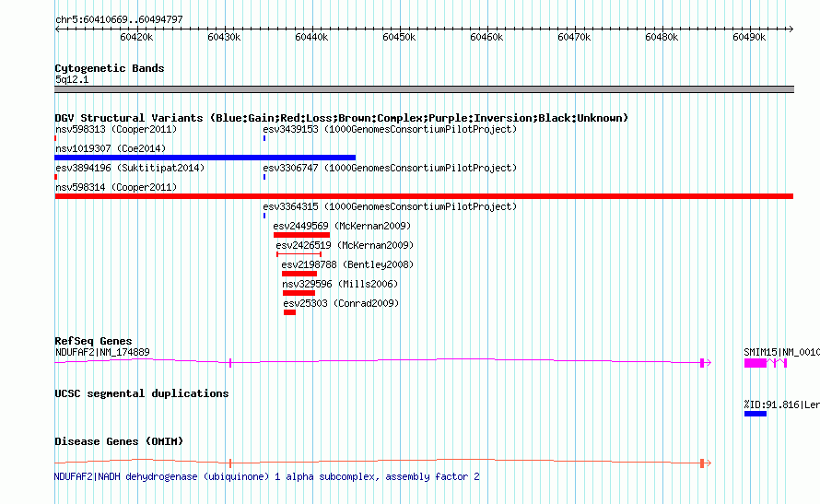The image size is (820, 504).
Task: Click the nsv598314 long red loss bar
Action: pyautogui.click(x=424, y=196)
